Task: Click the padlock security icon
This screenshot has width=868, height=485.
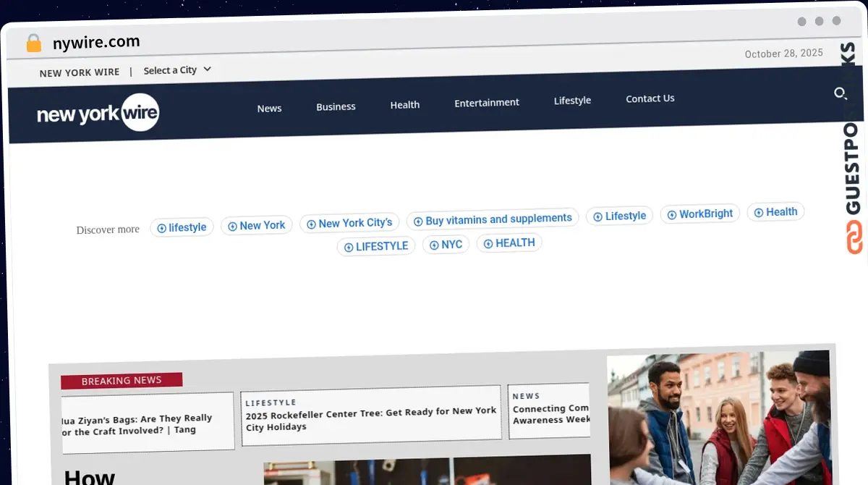Action: click(33, 43)
